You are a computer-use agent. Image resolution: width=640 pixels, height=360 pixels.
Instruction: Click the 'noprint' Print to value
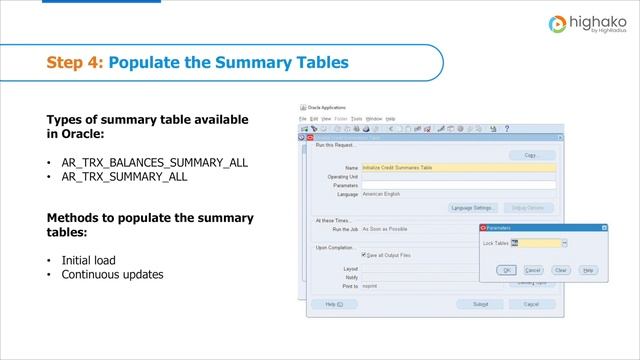370,286
